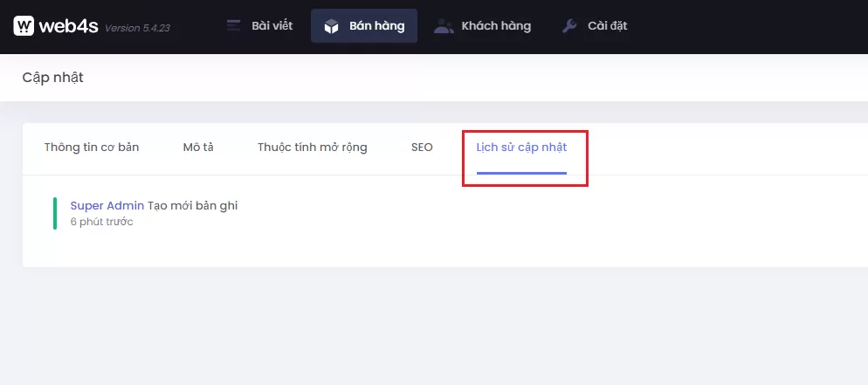This screenshot has width=868, height=385.
Task: Switch to the Thông tin cơ bản tab
Action: 92,148
